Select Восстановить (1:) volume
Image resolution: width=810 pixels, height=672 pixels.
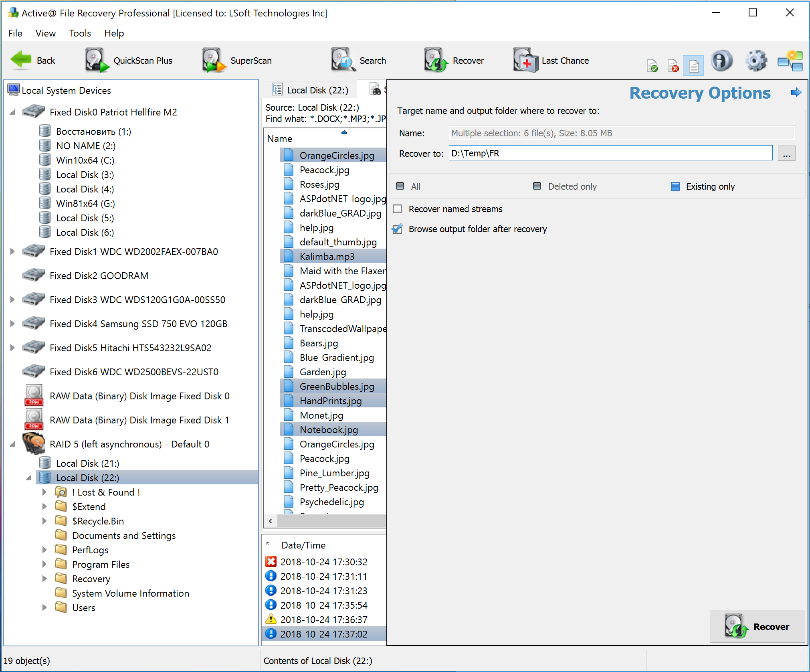click(x=93, y=132)
